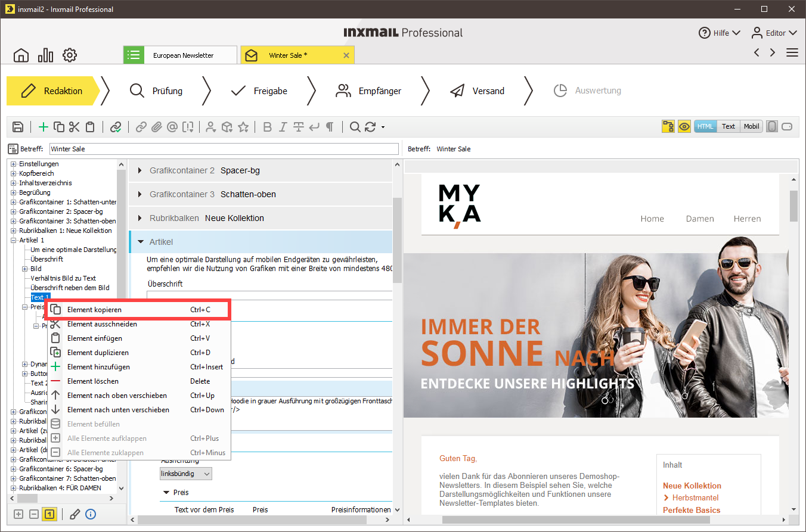Screen dimensions: 806x532
Task: Paste element using the toolbar clipboard icon
Action: [x=89, y=126]
